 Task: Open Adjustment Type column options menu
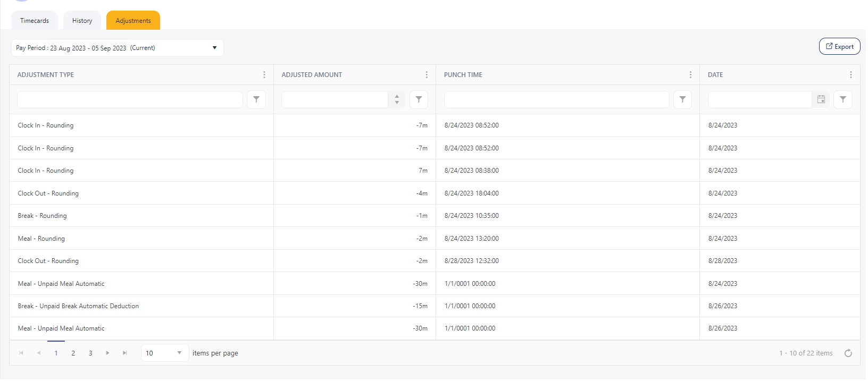(x=264, y=75)
